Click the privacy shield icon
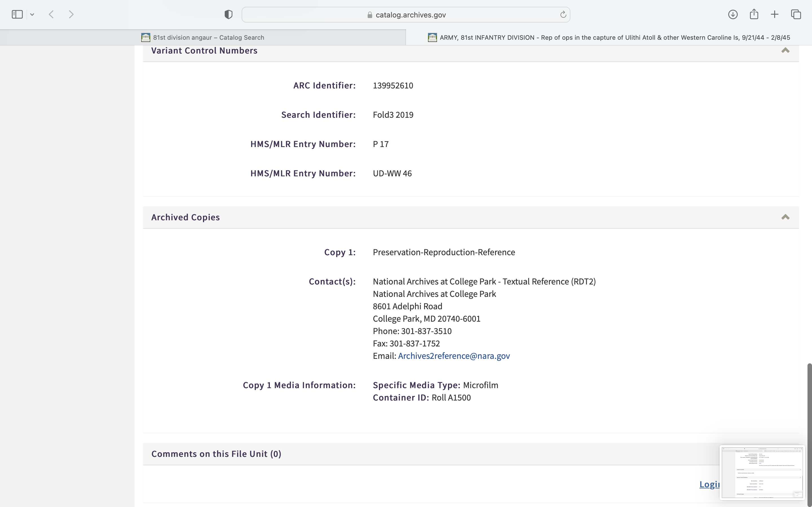 228,14
